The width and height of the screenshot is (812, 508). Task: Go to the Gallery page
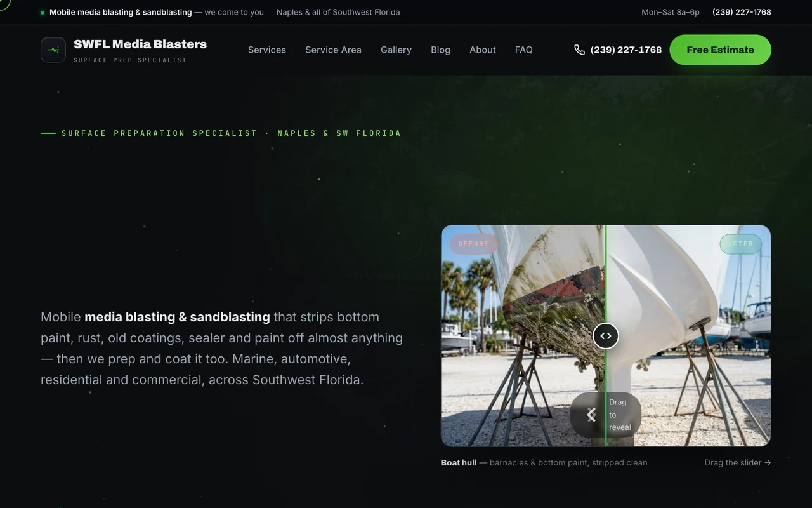(x=396, y=50)
